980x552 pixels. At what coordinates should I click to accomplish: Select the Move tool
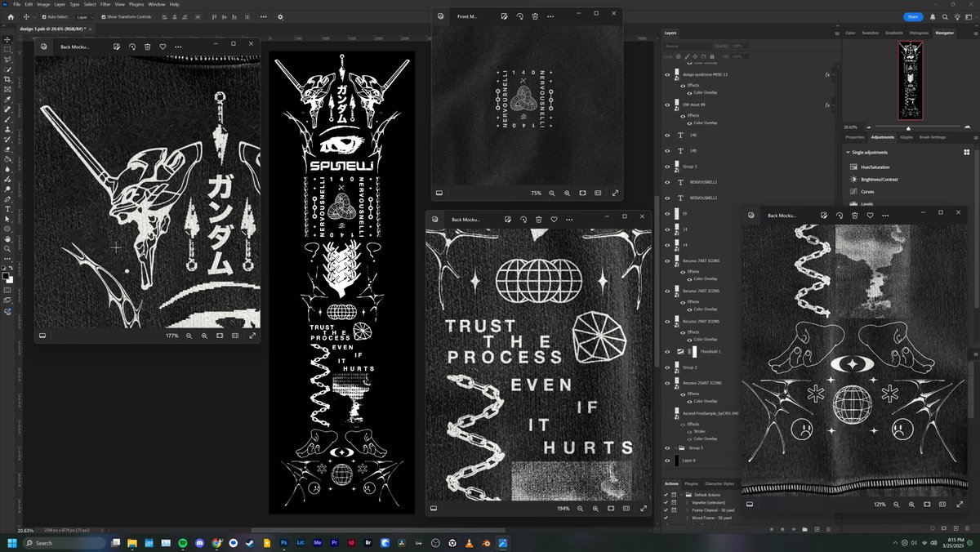6,39
